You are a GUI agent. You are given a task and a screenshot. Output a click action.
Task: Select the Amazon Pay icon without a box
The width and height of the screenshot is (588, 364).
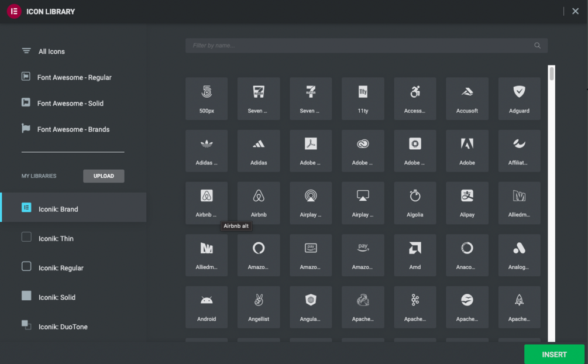363,255
